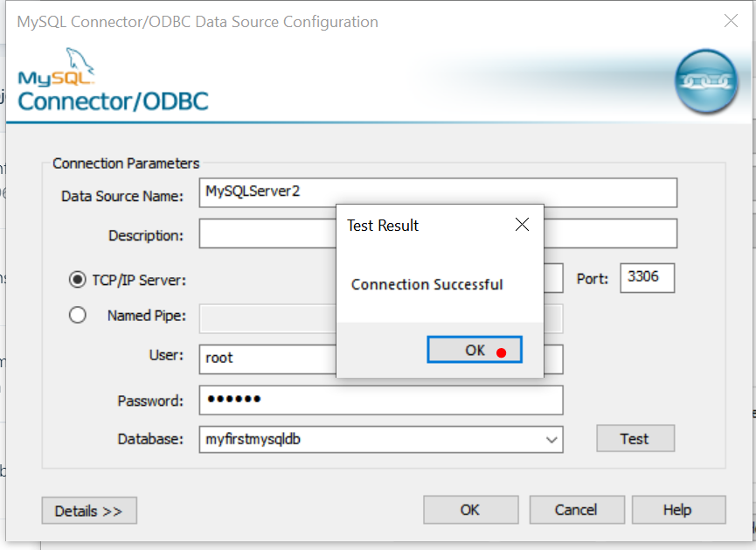
Task: Close the Test Result popup
Action: click(x=522, y=225)
